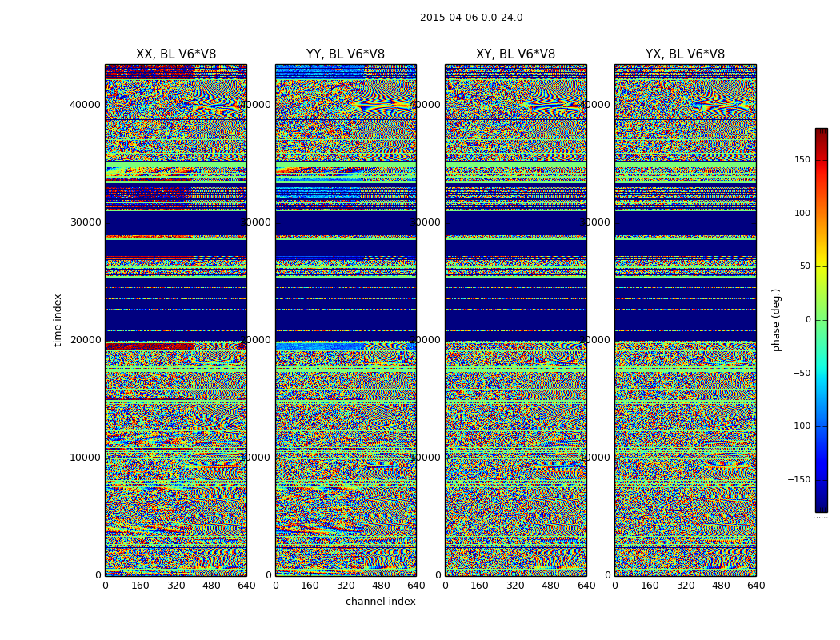This screenshot has width=840, height=640.
Task: Select the 'XX, BL V6*V8' subplot title
Action: [x=176, y=54]
